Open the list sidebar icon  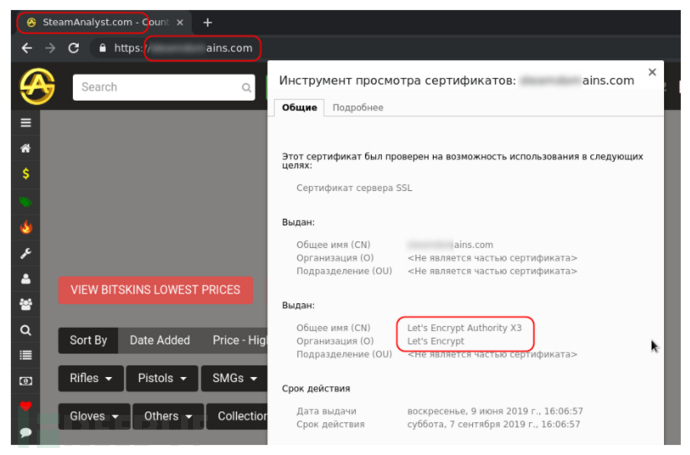point(26,355)
